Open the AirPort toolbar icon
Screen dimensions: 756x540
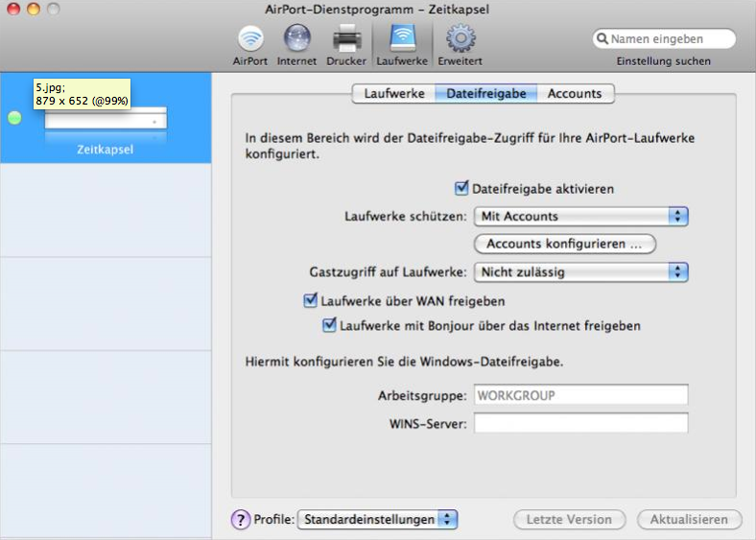tap(250, 40)
